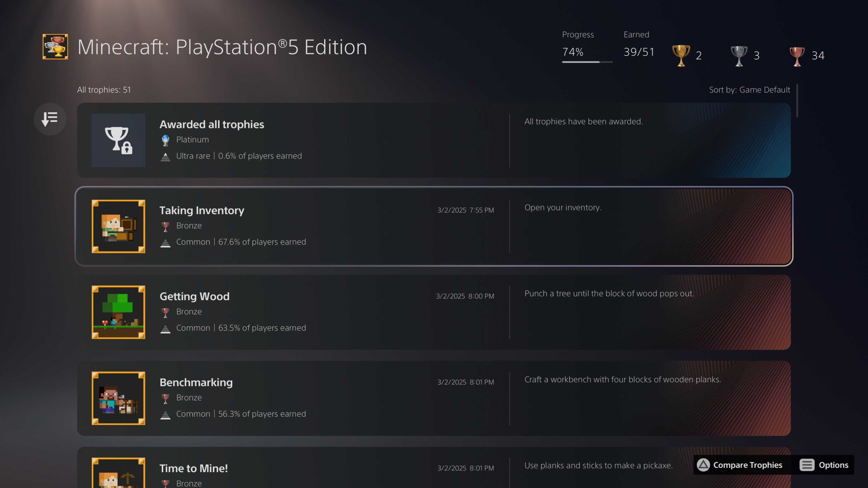Screen dimensions: 868x488
Task: Click the Taking Inventory trophy thumbnail
Action: 118,226
